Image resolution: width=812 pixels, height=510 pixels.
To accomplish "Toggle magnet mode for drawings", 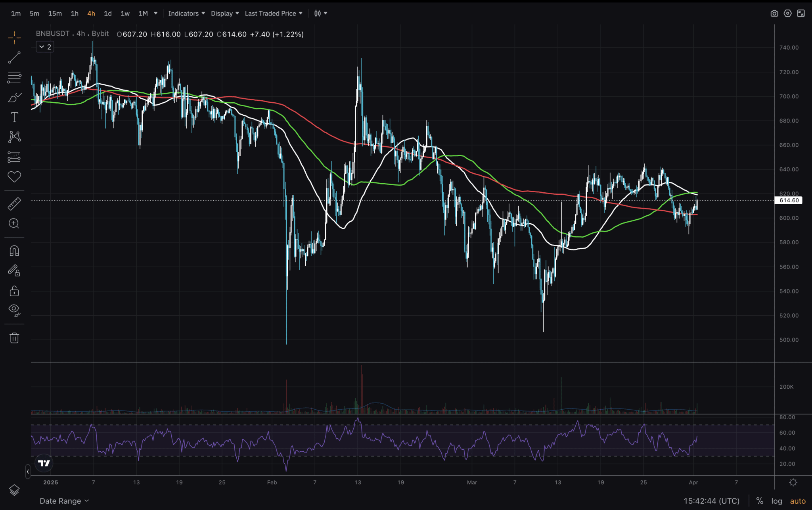I will (14, 251).
